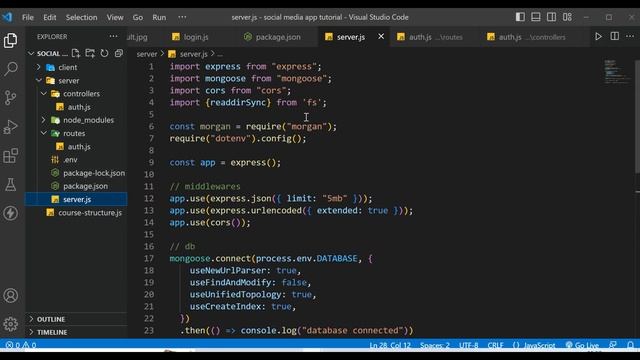Change encoding via UTF-8 status item
640x360 pixels.
[468, 345]
